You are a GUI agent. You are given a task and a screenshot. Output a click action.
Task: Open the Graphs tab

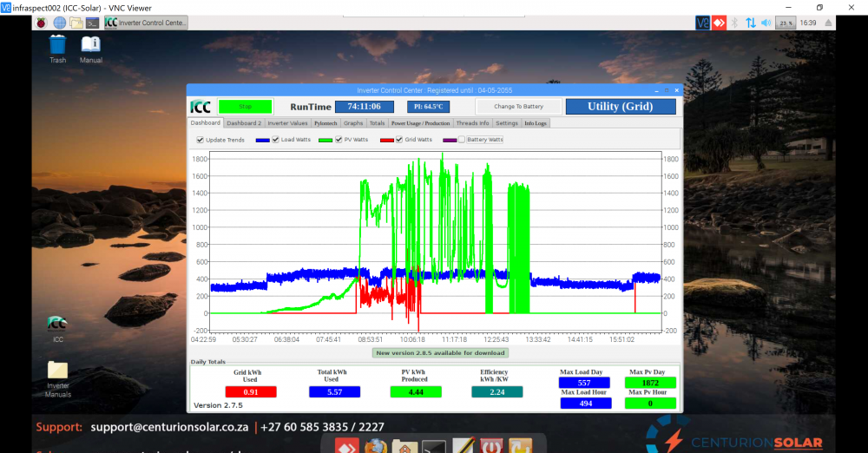[353, 123]
